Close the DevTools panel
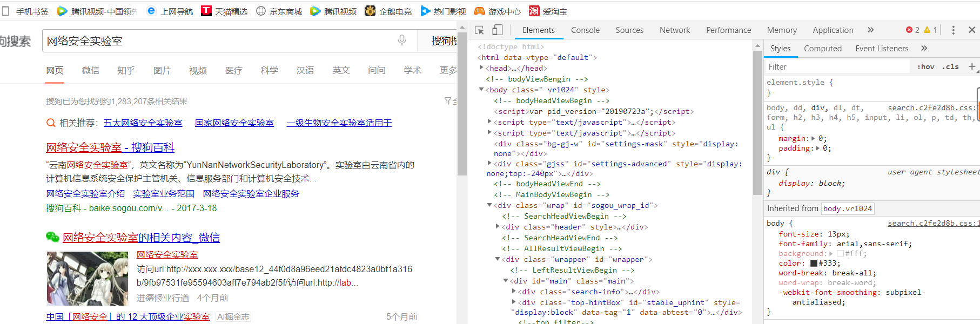The height and width of the screenshot is (324, 980). [971, 30]
